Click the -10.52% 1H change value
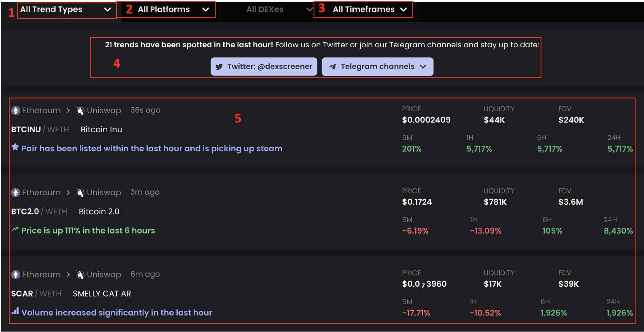This screenshot has width=644, height=332. pos(485,313)
